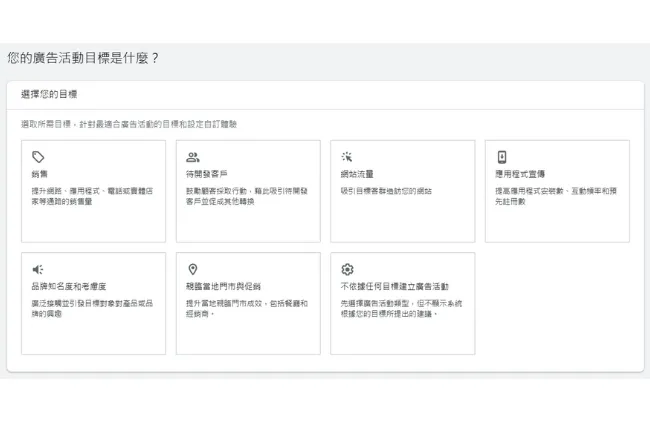This screenshot has width=650, height=430.
Task: Click the people icon for 待開發客戶
Action: 193,157
